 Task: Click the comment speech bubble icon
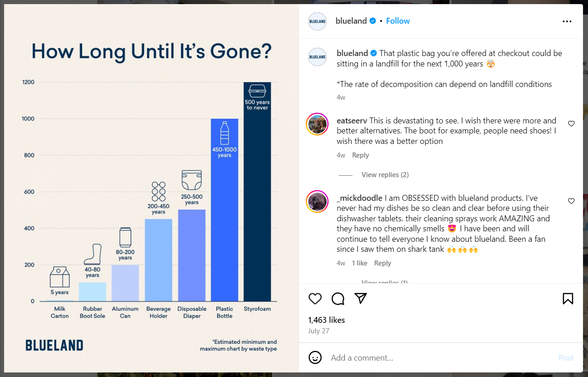[338, 299]
